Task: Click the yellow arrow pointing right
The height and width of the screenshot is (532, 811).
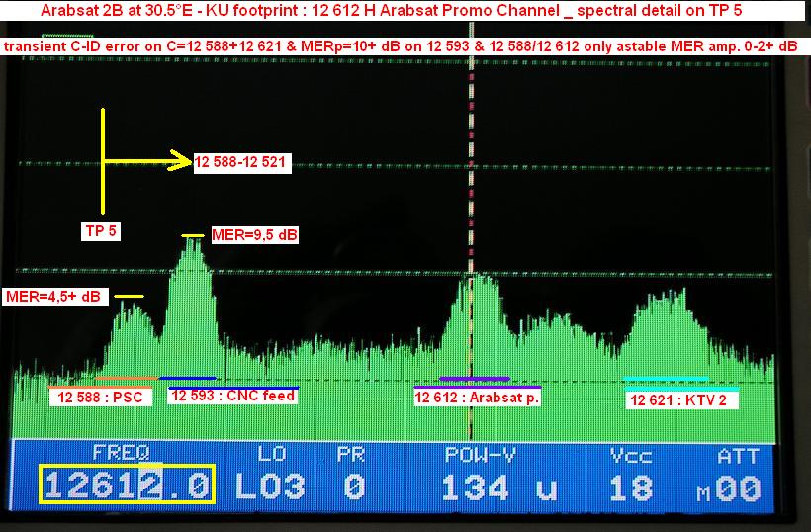Action: point(148,161)
